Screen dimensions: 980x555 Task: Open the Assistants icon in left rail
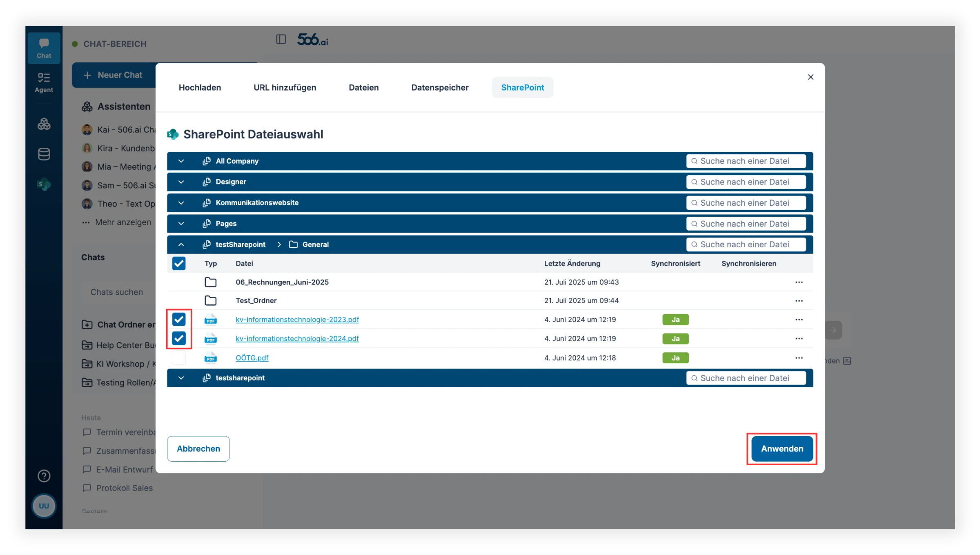(44, 124)
